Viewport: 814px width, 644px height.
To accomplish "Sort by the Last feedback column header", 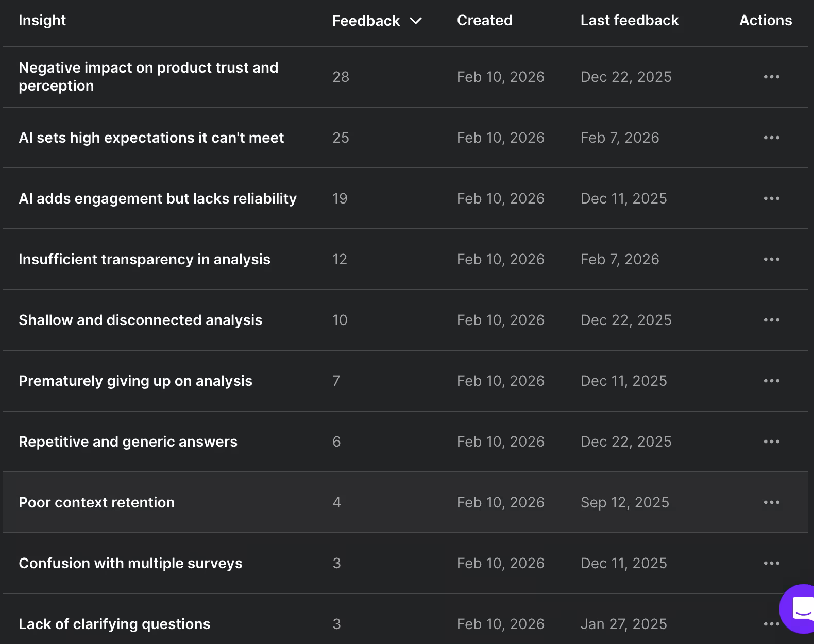I will (x=630, y=20).
